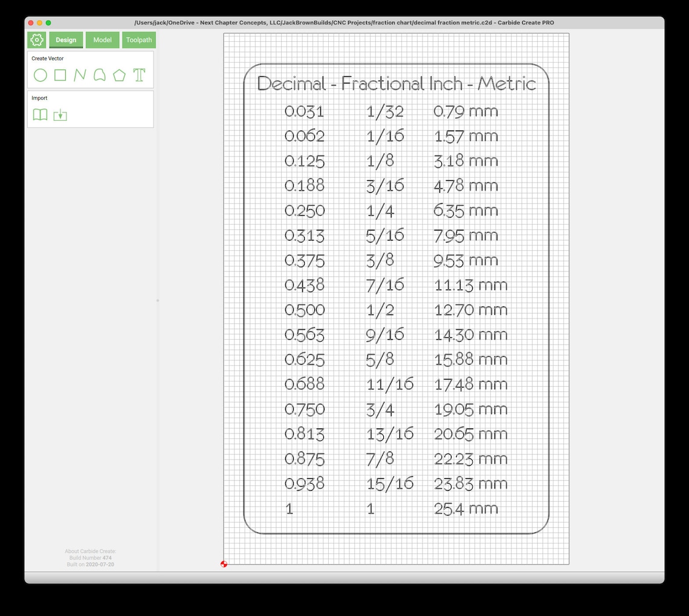
Task: Open the Text tool
Action: (139, 76)
